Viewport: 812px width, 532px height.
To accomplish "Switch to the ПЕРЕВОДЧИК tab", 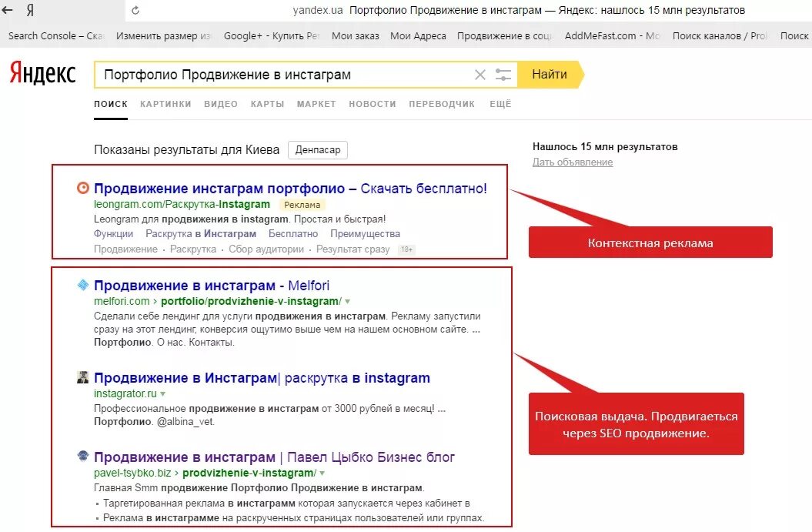I will tap(442, 104).
